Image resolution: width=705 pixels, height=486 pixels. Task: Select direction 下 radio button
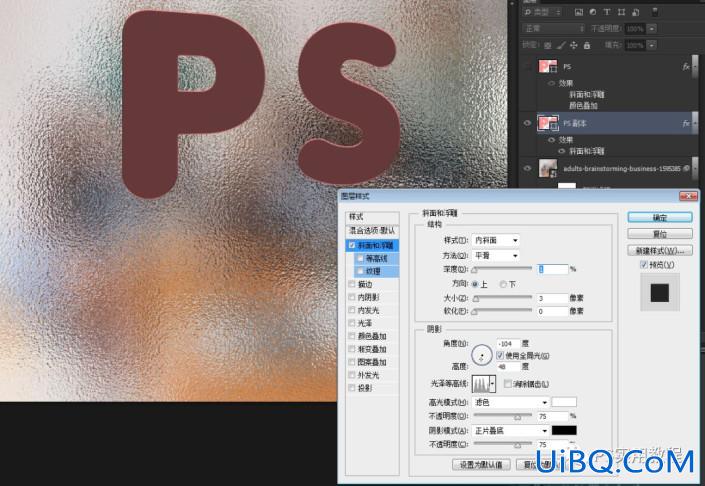click(503, 284)
